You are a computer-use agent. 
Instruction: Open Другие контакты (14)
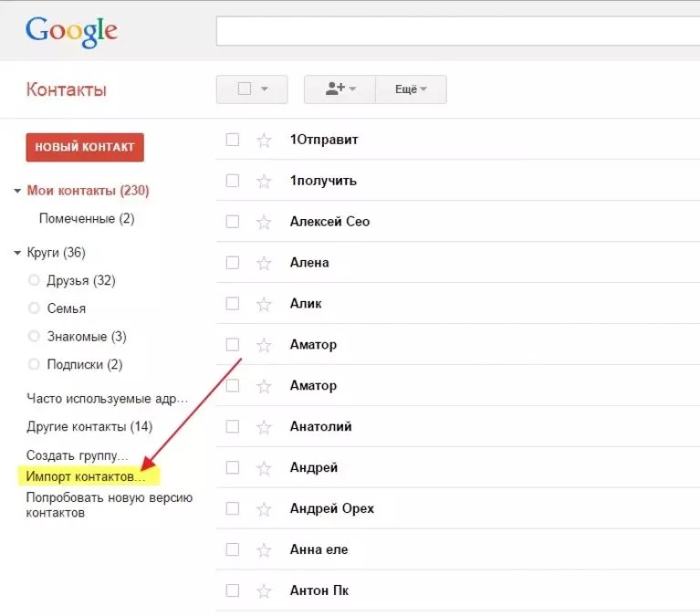89,427
